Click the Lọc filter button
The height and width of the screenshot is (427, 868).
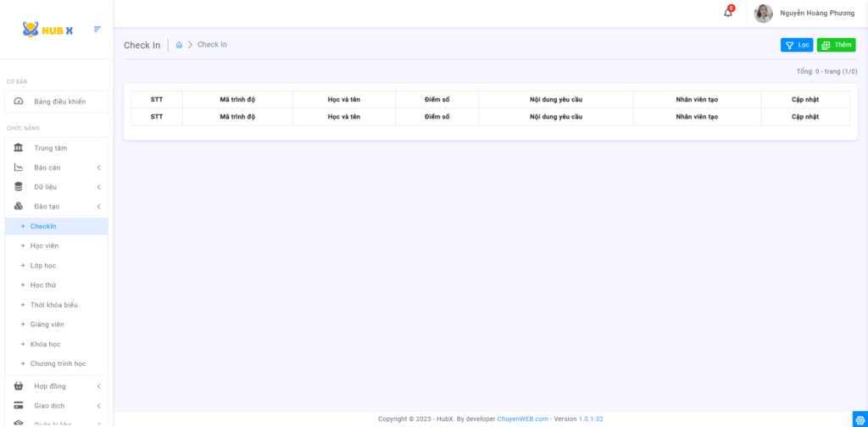(797, 45)
